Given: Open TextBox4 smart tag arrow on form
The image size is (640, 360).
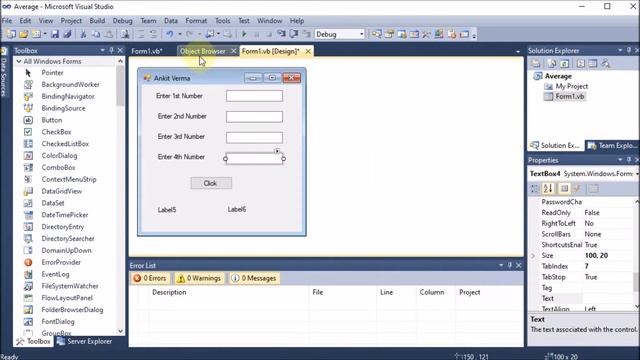Looking at the screenshot, I should coord(277,151).
